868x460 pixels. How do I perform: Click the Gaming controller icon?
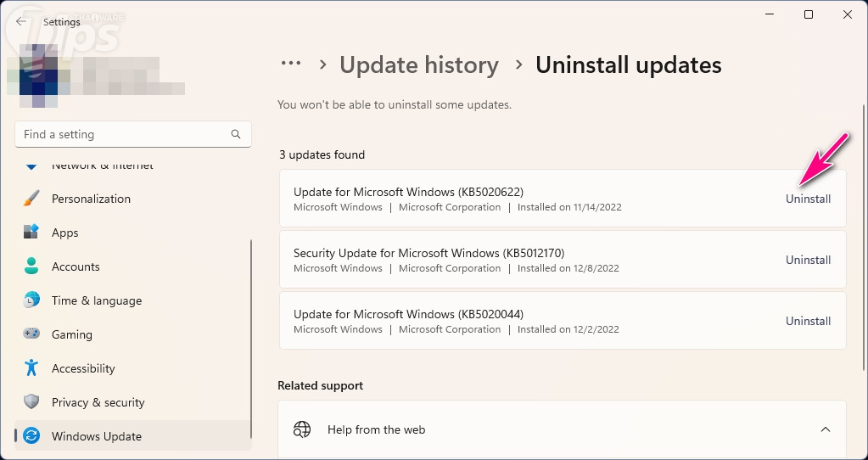pyautogui.click(x=31, y=334)
